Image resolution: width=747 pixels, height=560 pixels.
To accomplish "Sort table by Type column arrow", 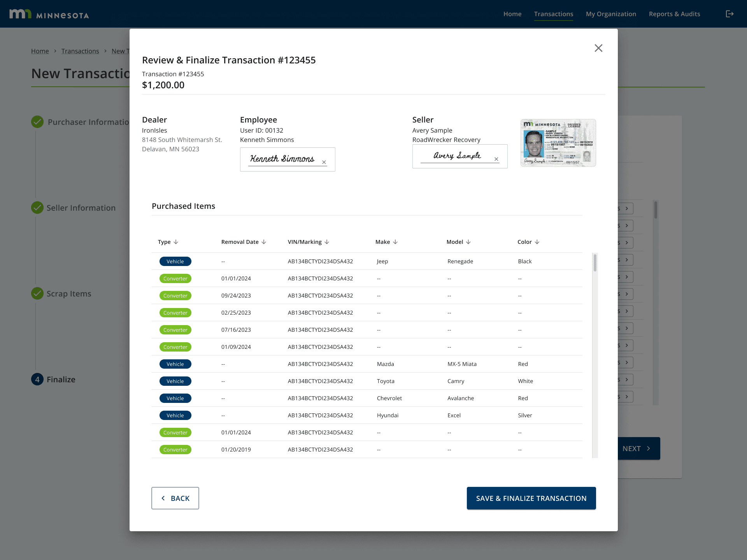I will [x=176, y=242].
